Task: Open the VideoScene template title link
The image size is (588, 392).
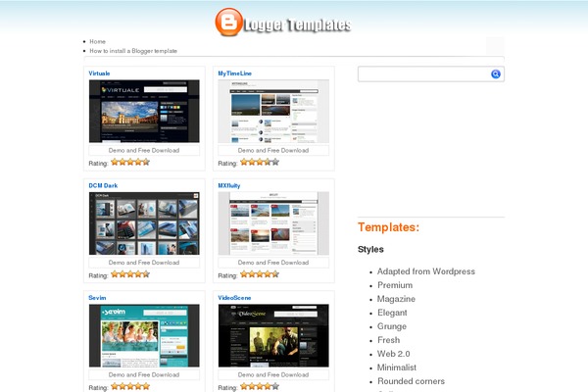Action: click(234, 298)
